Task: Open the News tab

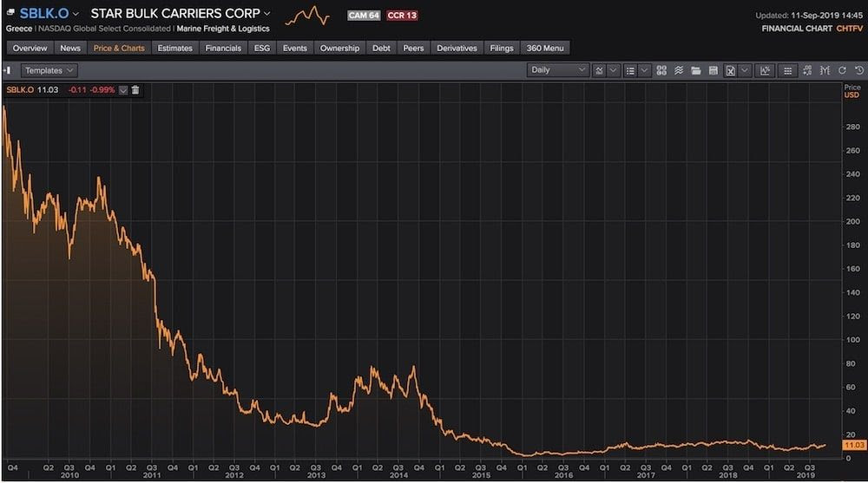Action: (x=70, y=49)
